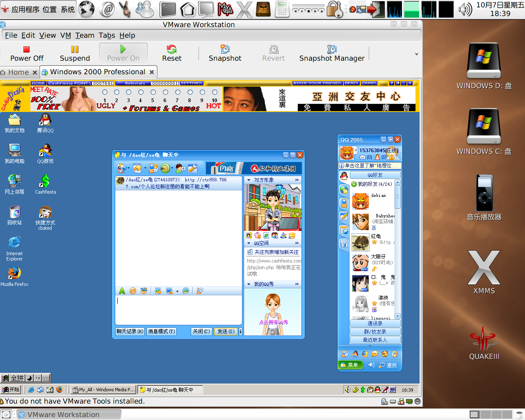Launch Cashfiesta desktop shortcut
525x420 pixels.
click(x=45, y=184)
